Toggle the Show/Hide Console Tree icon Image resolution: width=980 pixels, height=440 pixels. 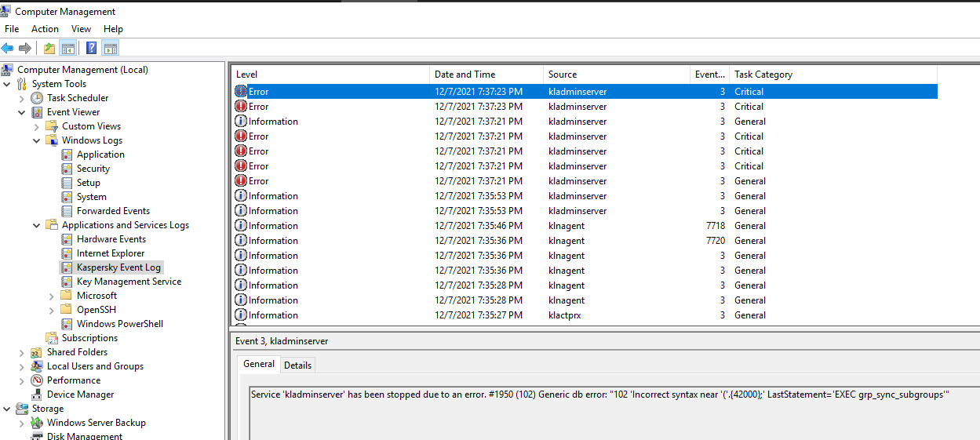[x=68, y=49]
